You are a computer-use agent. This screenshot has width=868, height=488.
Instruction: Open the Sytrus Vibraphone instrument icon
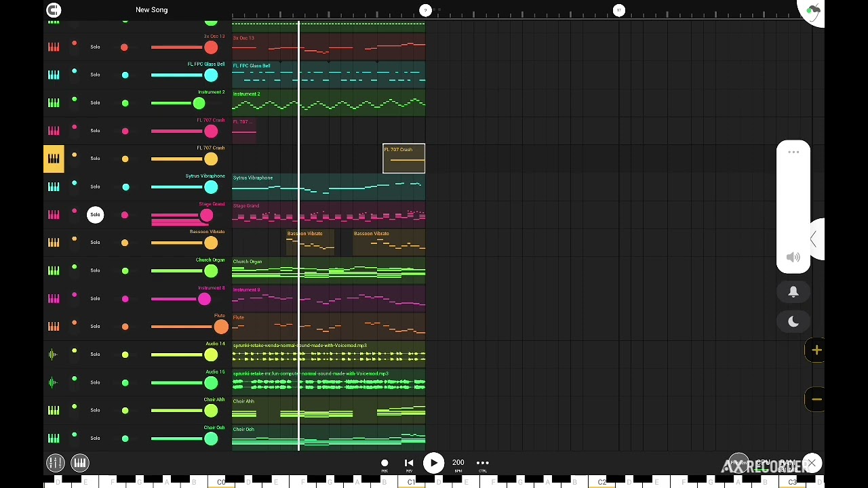click(54, 186)
